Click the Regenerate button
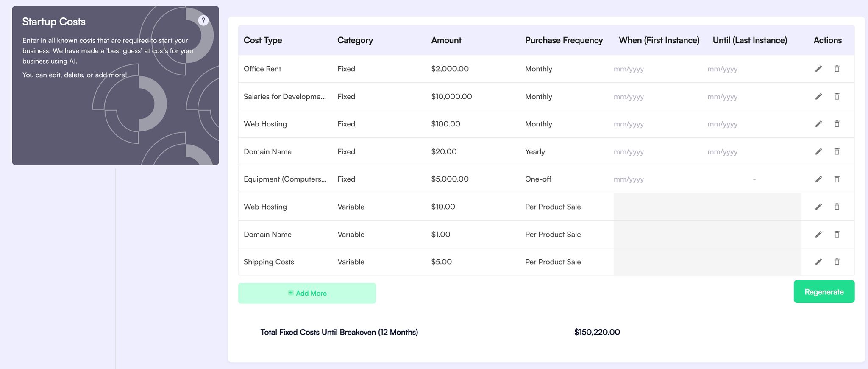The height and width of the screenshot is (369, 868). coord(823,292)
